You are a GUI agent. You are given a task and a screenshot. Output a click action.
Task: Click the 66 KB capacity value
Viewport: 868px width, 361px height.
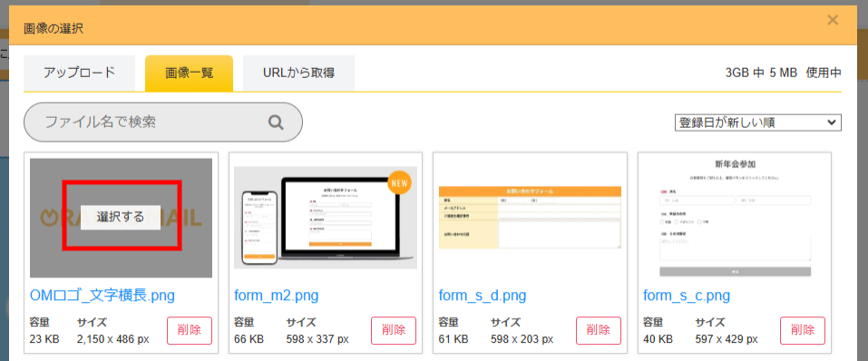(249, 339)
